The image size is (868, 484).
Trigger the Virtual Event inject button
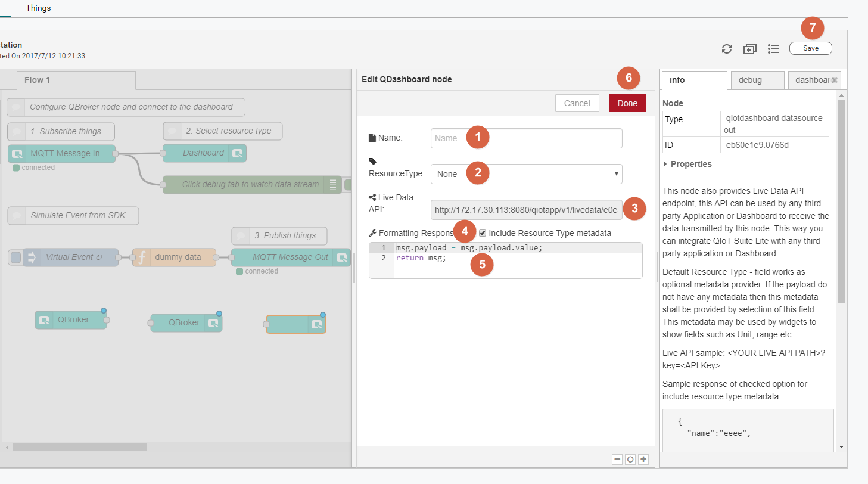coord(16,257)
